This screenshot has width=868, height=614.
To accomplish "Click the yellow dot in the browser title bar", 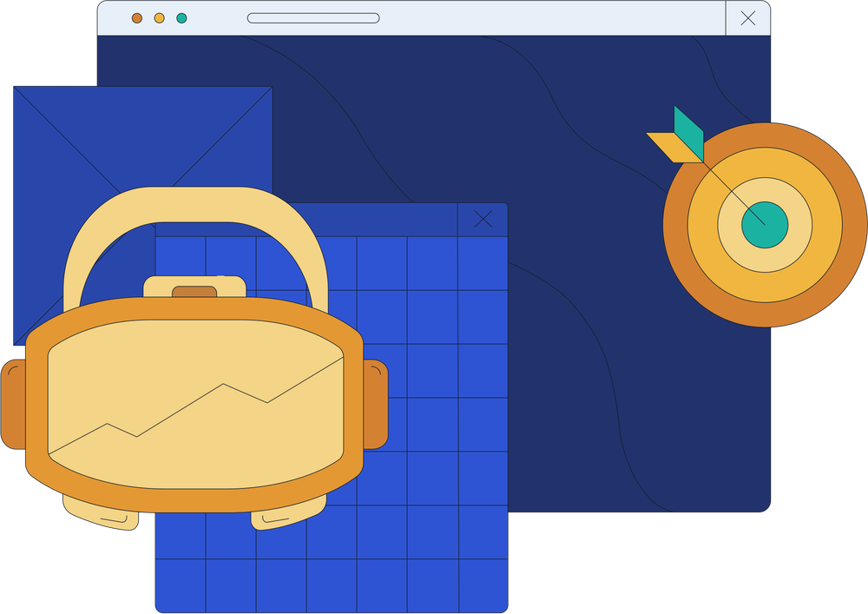I will pyautogui.click(x=159, y=18).
